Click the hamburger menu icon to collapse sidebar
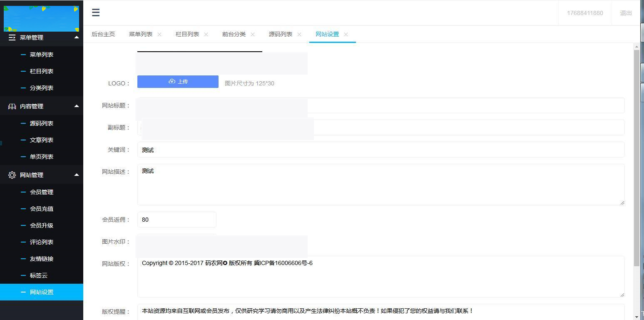Image resolution: width=644 pixels, height=320 pixels. coord(96,12)
